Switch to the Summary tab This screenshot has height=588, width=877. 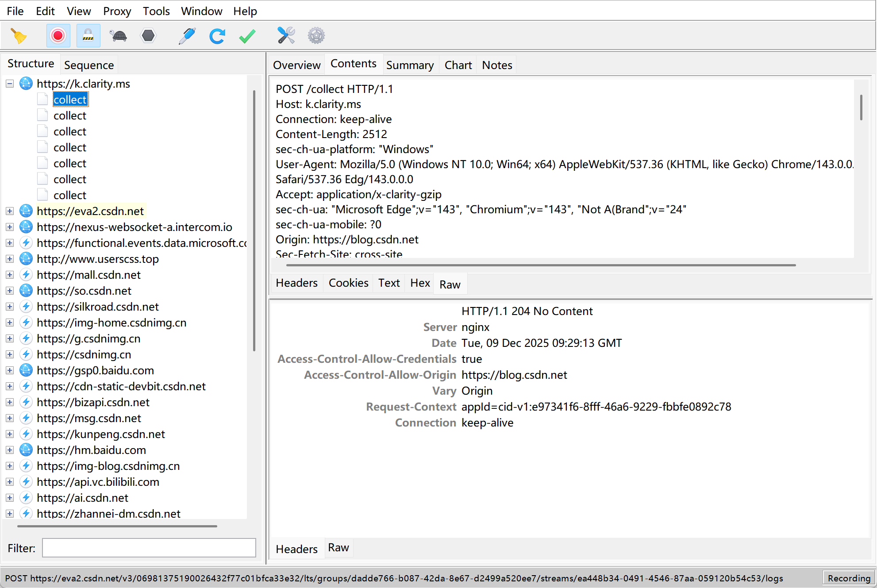coord(410,65)
